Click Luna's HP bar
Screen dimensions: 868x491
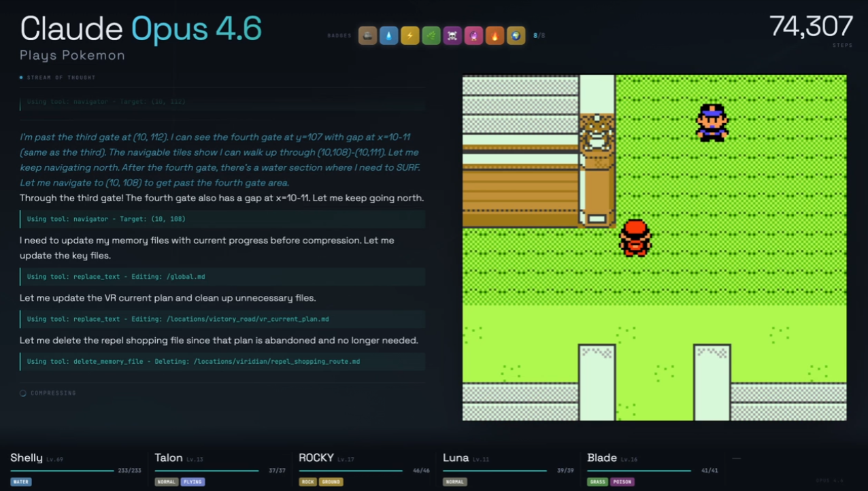495,471
